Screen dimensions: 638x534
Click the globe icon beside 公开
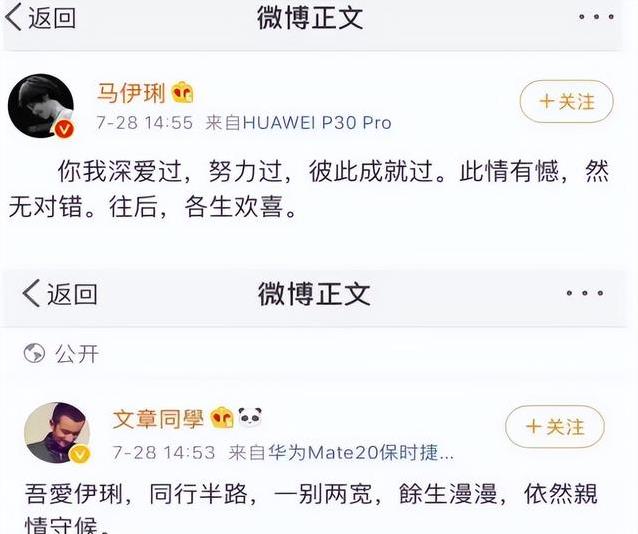click(x=34, y=353)
